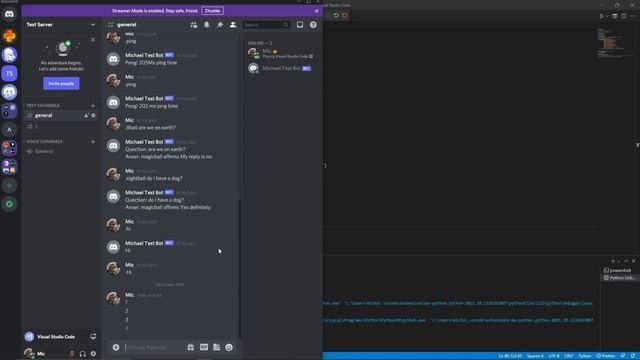This screenshot has width=640, height=360.
Task: Show pinned messages pin icon
Action: [x=220, y=25]
